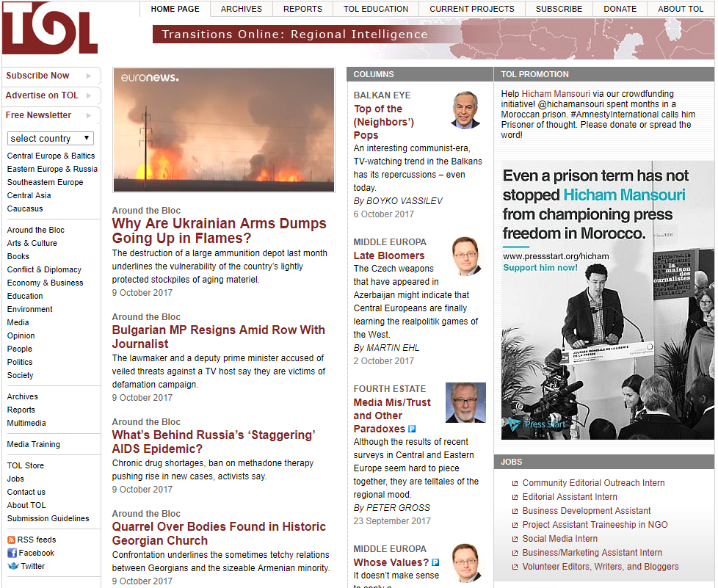The width and height of the screenshot is (718, 588).
Task: Click the premium icon beside Paradoxes
Action: pos(412,429)
